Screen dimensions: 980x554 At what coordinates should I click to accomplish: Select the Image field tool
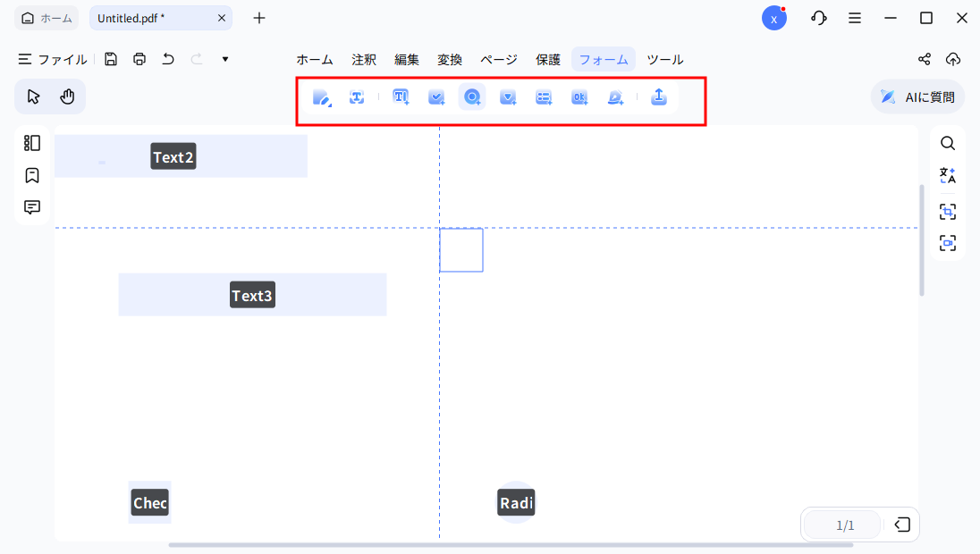pyautogui.click(x=659, y=97)
